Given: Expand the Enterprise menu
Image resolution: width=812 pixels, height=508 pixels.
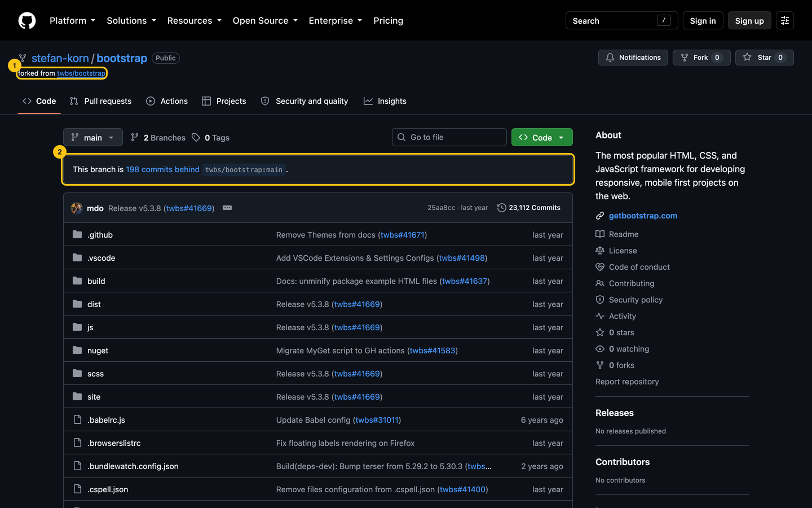Looking at the screenshot, I should click(x=336, y=21).
